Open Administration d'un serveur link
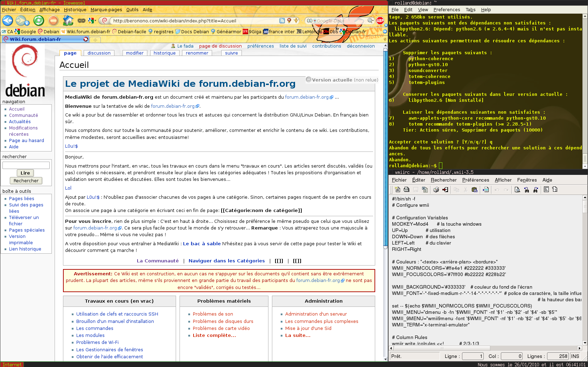The width and height of the screenshot is (588, 367). tap(316, 314)
